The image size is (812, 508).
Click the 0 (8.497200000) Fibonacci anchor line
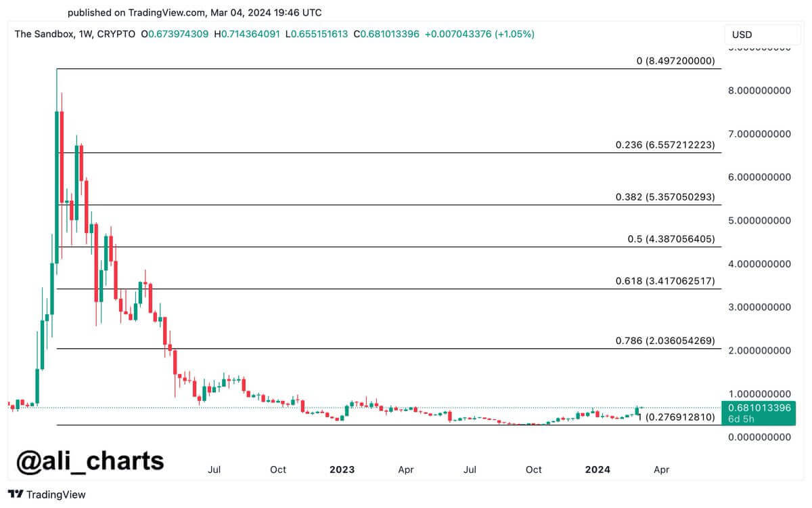click(x=338, y=68)
